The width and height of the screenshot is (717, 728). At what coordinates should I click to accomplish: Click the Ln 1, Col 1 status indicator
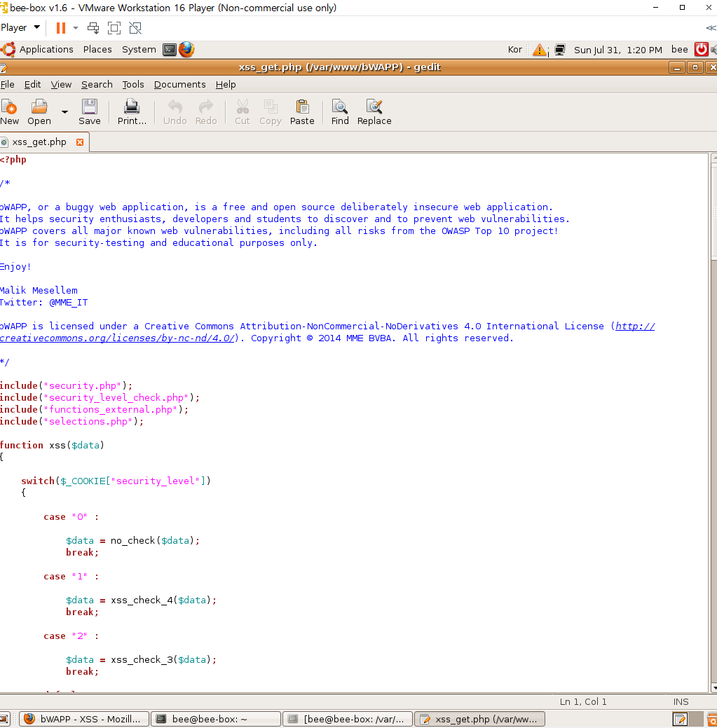click(x=583, y=702)
